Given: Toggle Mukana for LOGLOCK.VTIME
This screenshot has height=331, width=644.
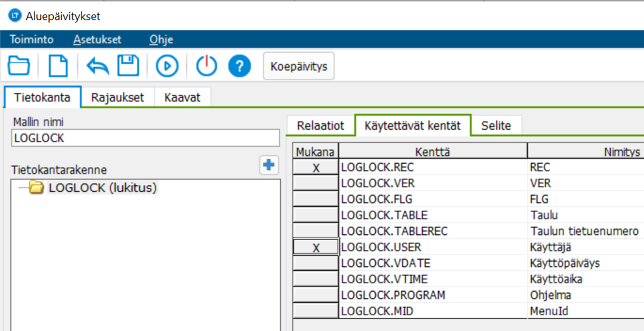Looking at the screenshot, I should [x=316, y=279].
